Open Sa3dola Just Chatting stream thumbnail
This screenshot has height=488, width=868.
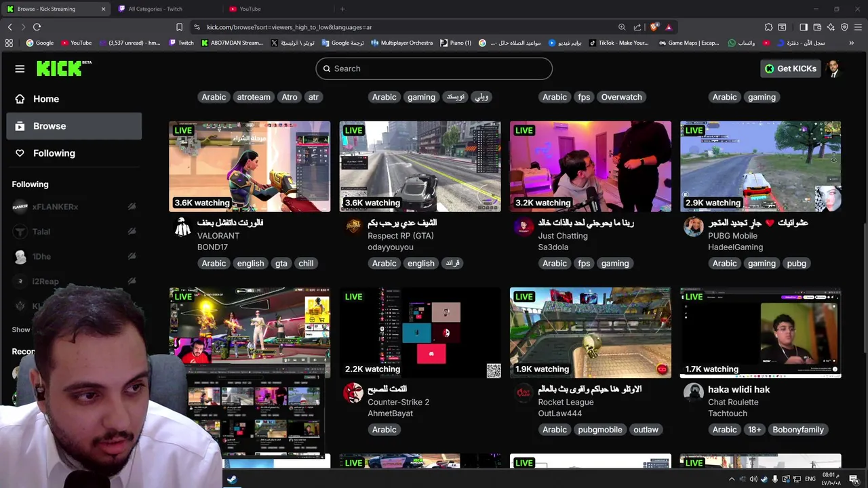(x=590, y=167)
